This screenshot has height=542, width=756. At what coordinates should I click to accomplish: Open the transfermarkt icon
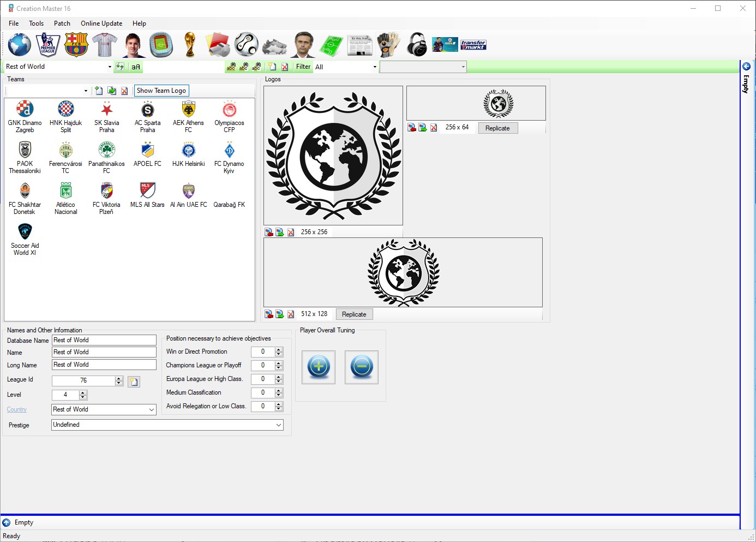[473, 45]
